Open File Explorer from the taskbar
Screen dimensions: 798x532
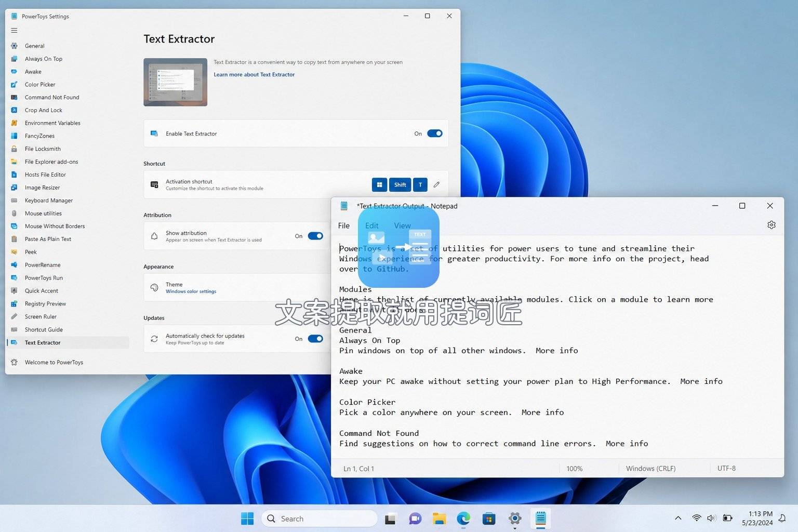(440, 518)
